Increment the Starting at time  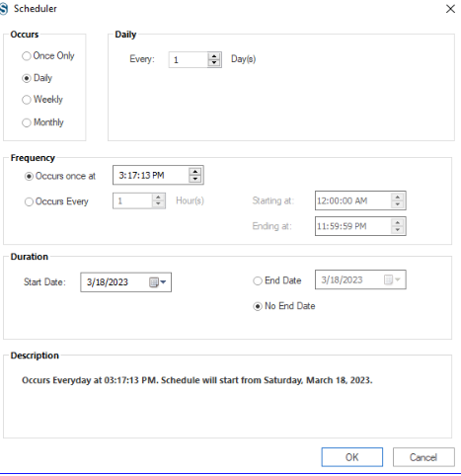click(398, 197)
